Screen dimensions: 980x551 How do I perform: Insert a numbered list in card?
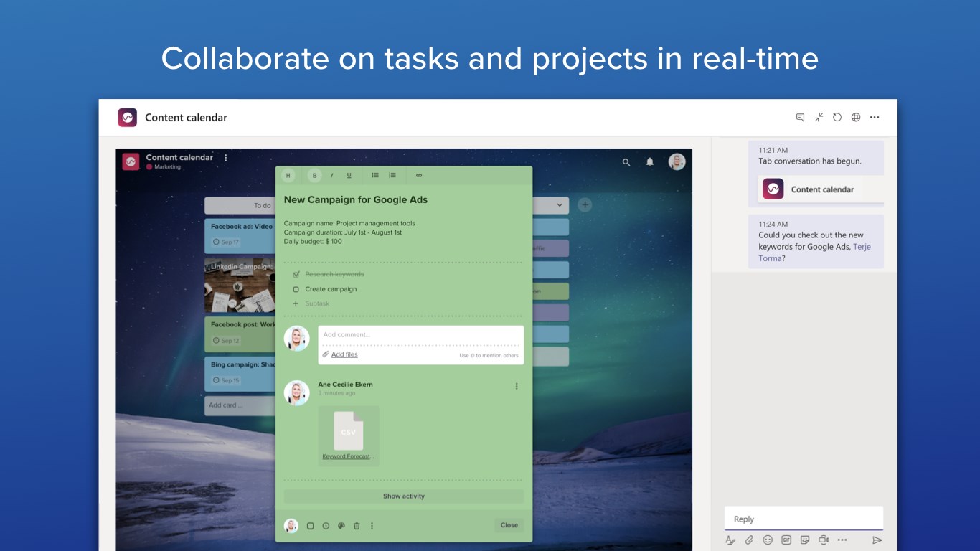click(x=392, y=175)
